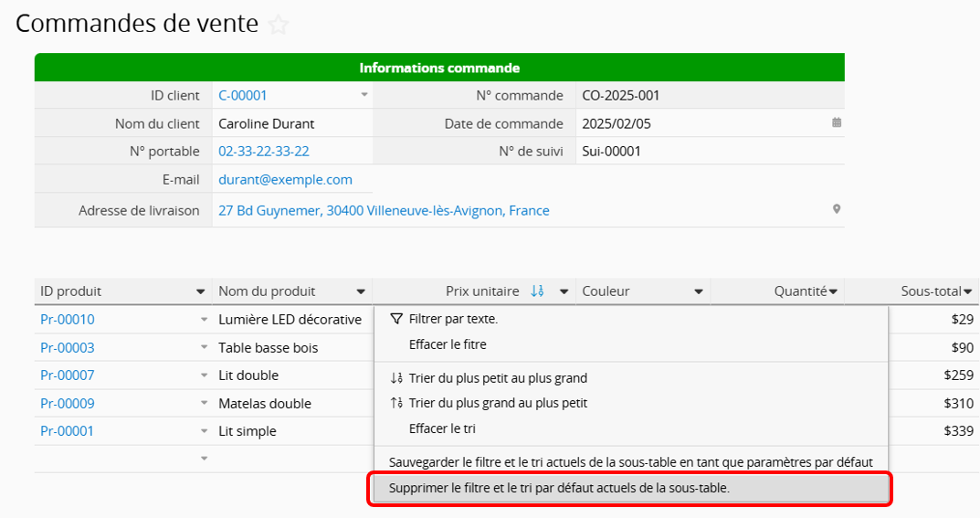Open the Couleur column dropdown arrow
This screenshot has height=518, width=980.
pyautogui.click(x=699, y=291)
